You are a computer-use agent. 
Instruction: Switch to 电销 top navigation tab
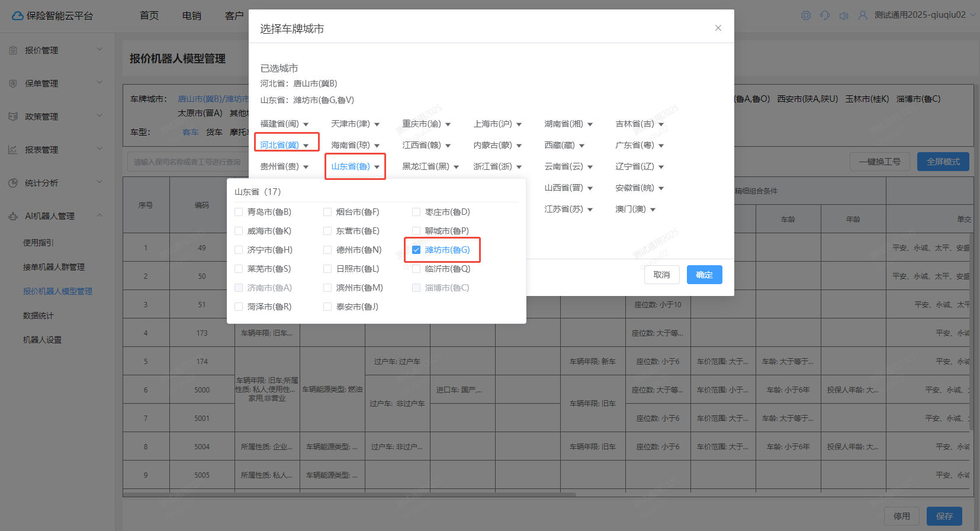[x=192, y=16]
